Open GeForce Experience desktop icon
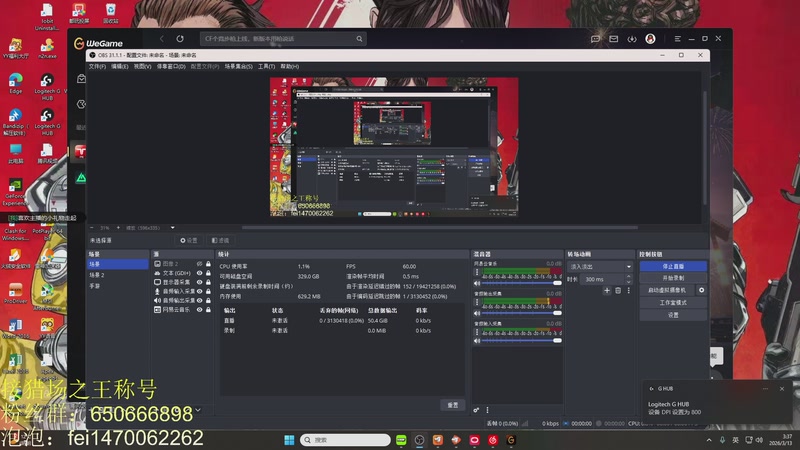The height and width of the screenshot is (450, 800). [x=15, y=191]
